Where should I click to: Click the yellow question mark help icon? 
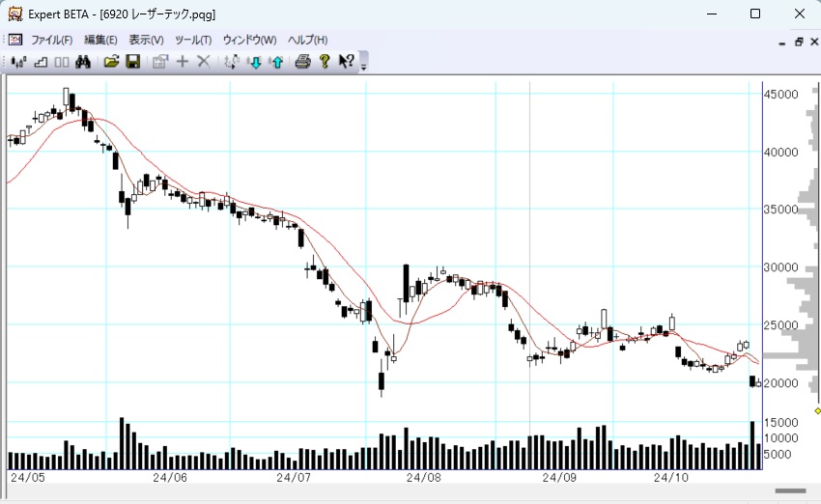(x=325, y=62)
